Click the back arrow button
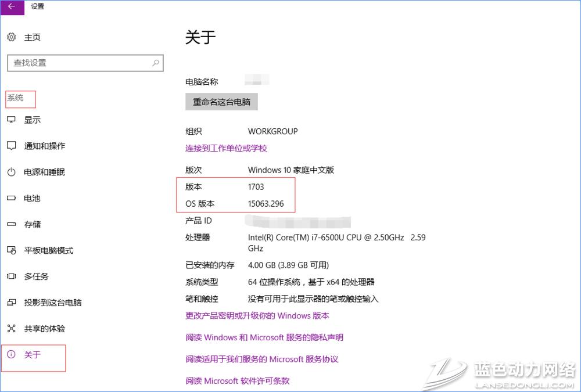Screen dimensions: 581x392 [12, 7]
